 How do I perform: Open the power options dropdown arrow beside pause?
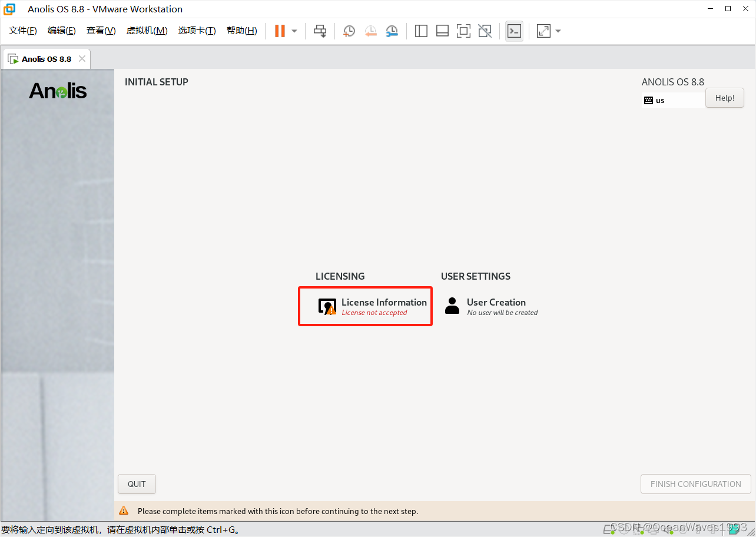294,31
